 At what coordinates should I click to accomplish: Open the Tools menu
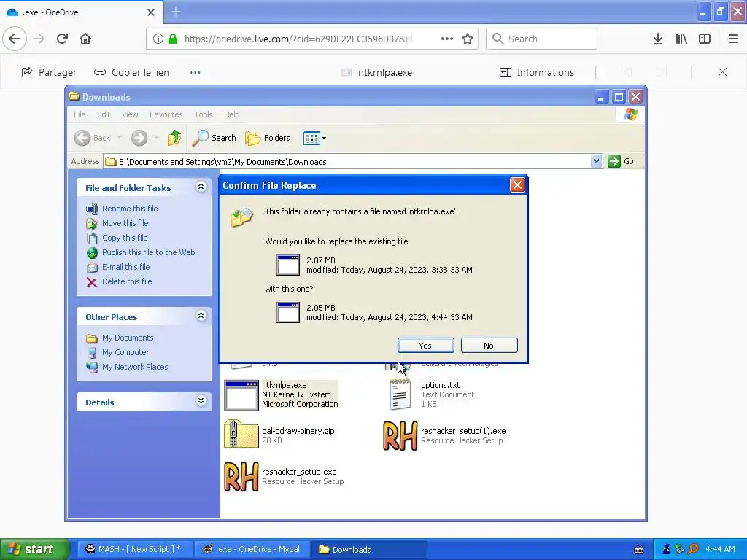(x=204, y=114)
